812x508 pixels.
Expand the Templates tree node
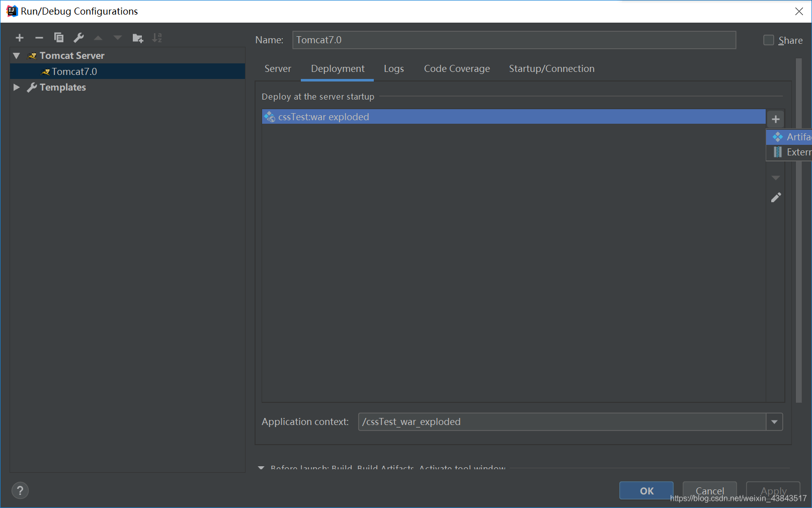click(17, 88)
